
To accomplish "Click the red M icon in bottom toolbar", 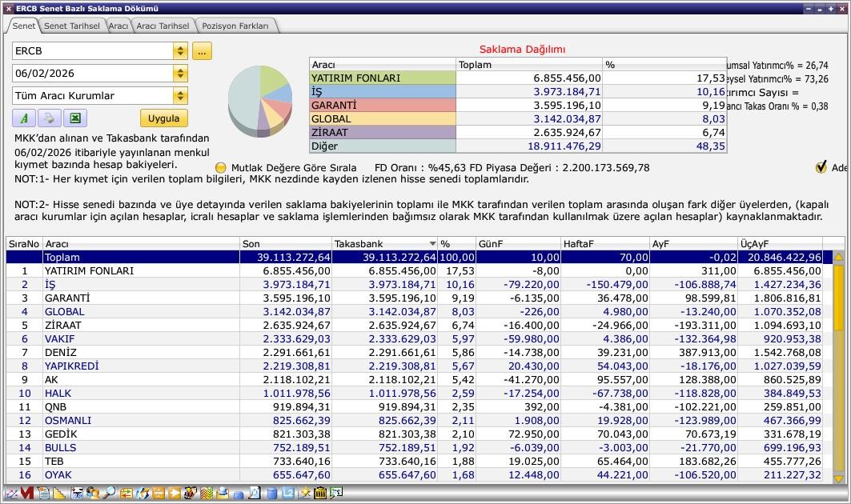I will 26,494.
